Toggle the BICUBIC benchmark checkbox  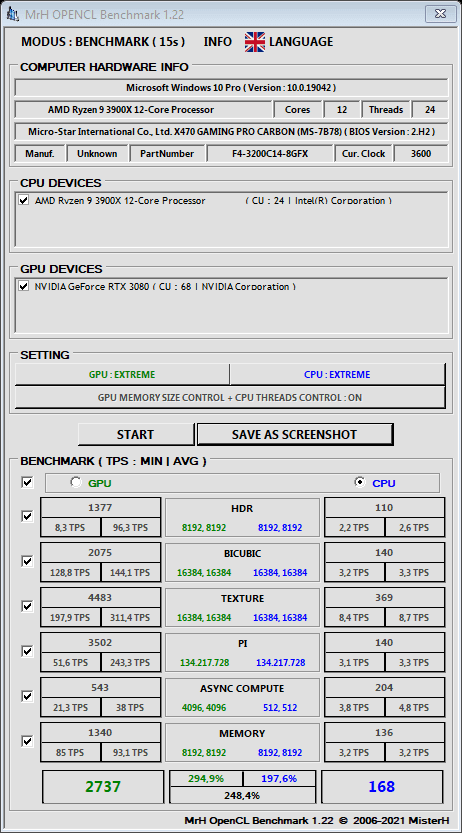(27, 561)
